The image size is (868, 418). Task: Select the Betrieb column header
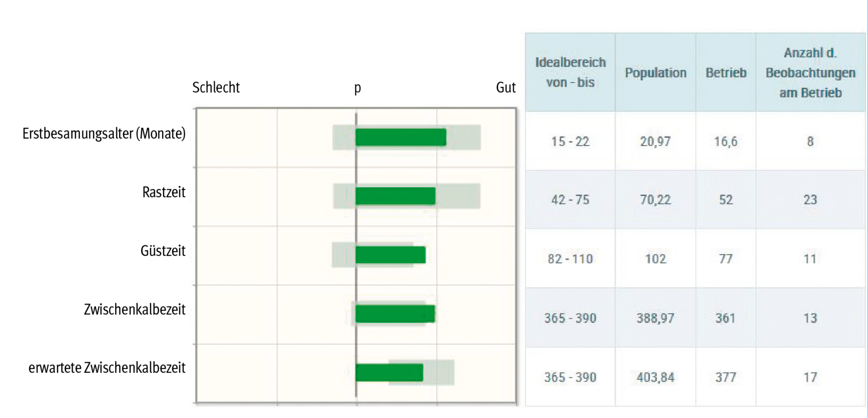click(726, 73)
